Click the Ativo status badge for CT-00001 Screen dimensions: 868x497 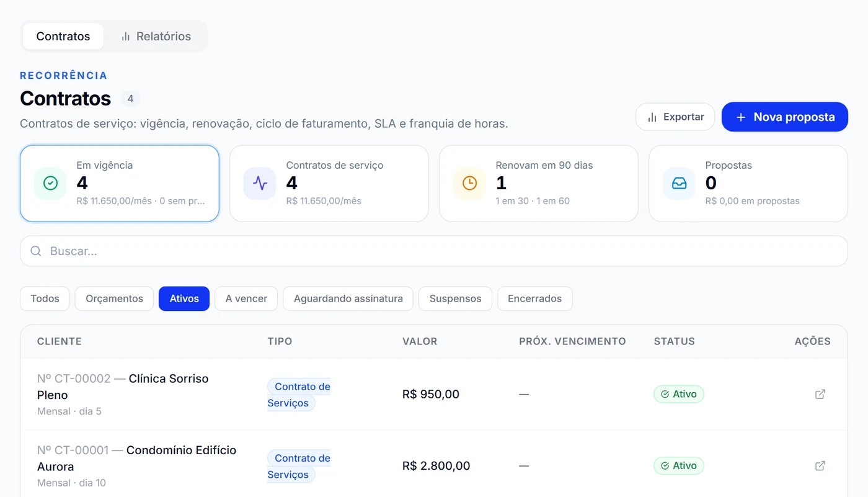tap(679, 465)
